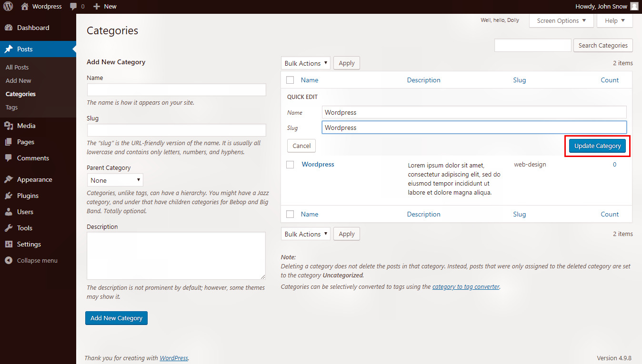Click the Update Category button
This screenshot has height=364, width=642.
[597, 146]
